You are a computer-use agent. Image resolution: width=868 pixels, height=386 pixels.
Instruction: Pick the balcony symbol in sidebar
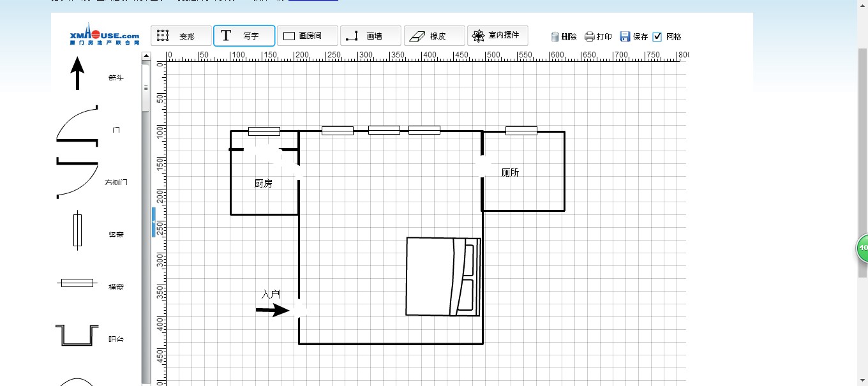point(77,335)
